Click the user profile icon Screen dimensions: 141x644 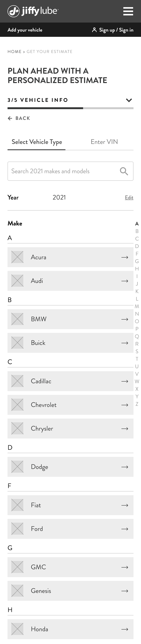[94, 30]
